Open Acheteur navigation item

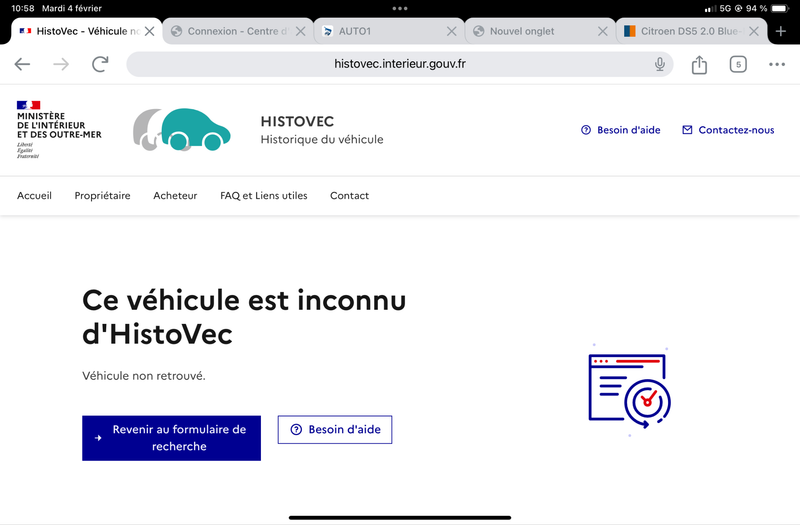(175, 195)
